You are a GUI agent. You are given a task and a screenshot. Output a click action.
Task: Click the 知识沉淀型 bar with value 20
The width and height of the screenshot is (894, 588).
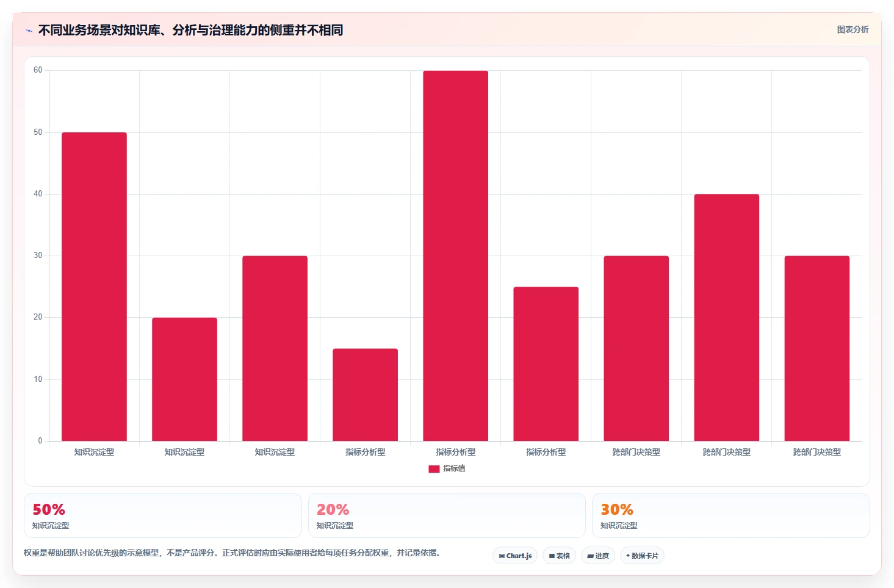pos(184,379)
